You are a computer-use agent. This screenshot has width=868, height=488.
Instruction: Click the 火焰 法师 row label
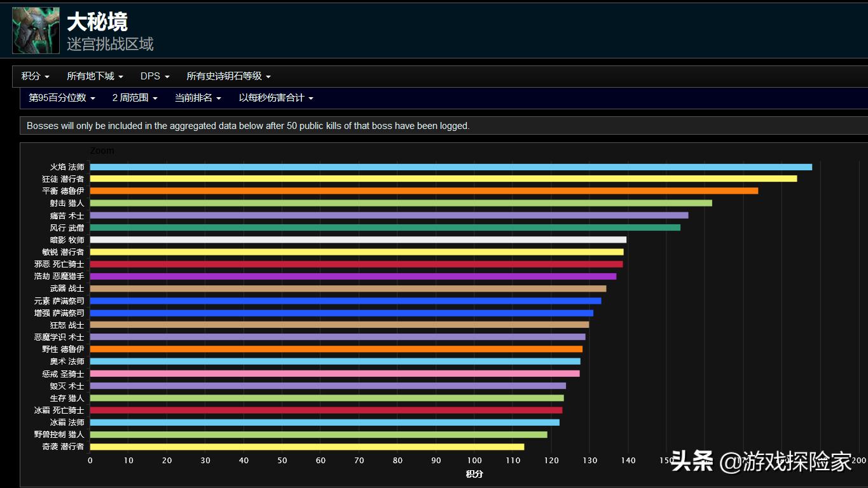(67, 167)
